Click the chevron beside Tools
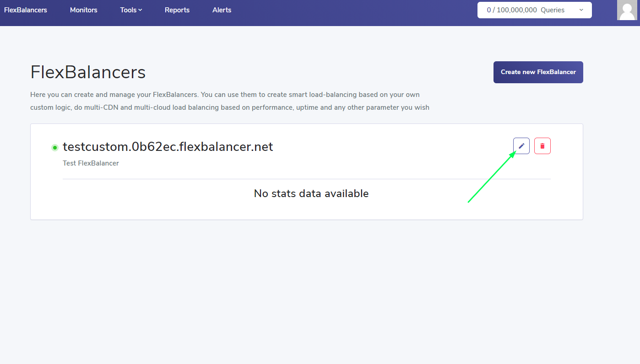Image resolution: width=640 pixels, height=364 pixels. point(140,10)
